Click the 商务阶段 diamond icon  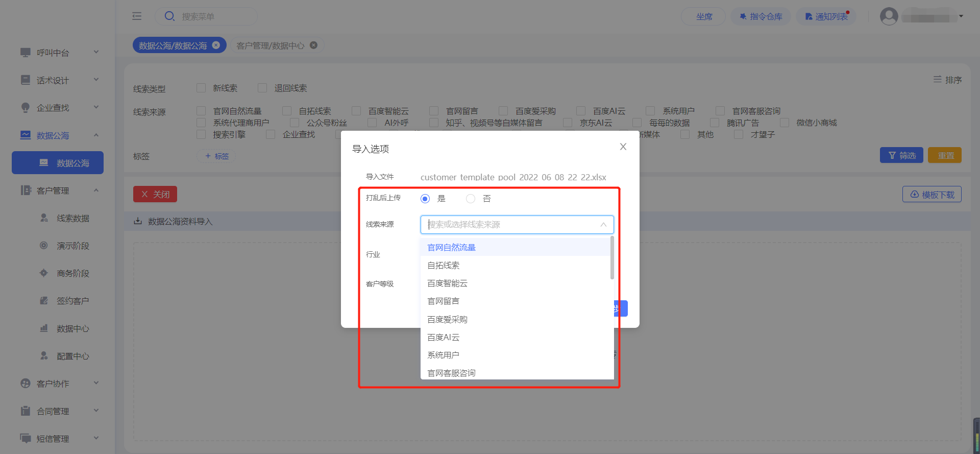44,273
